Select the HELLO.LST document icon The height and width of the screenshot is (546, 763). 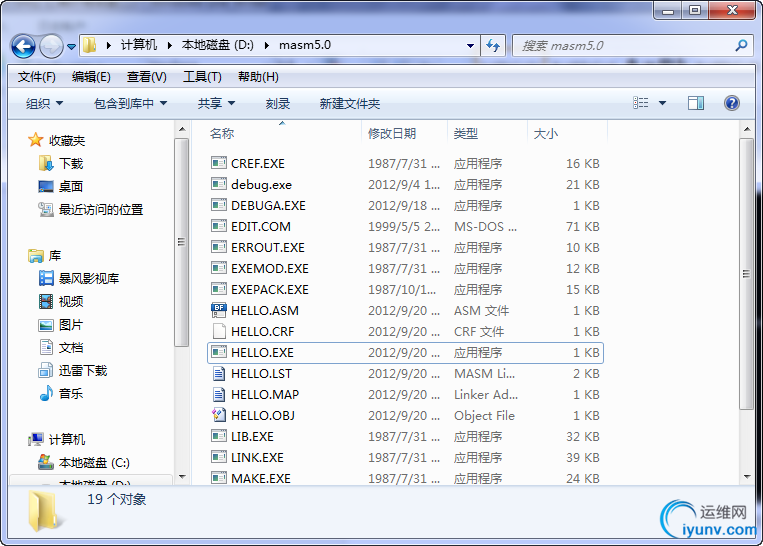(x=219, y=373)
